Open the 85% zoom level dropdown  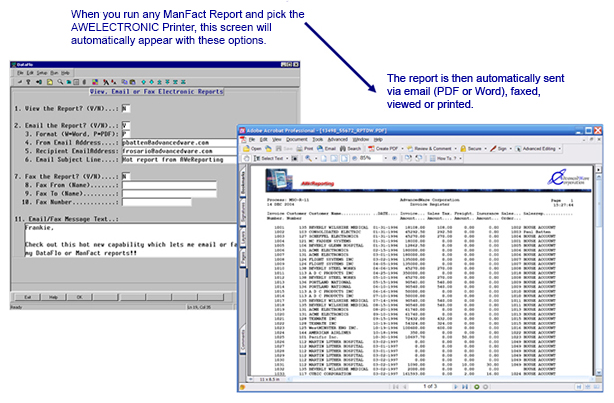click(x=386, y=158)
